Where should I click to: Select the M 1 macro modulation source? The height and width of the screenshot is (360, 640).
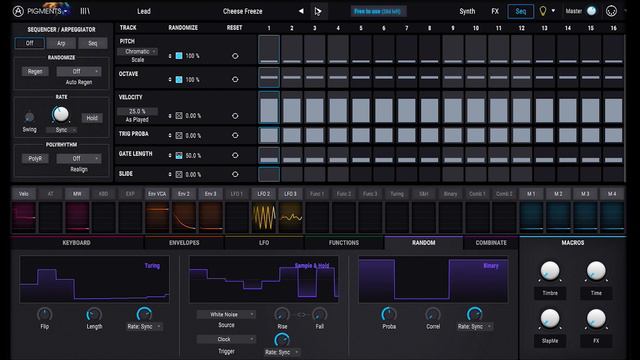pyautogui.click(x=531, y=194)
